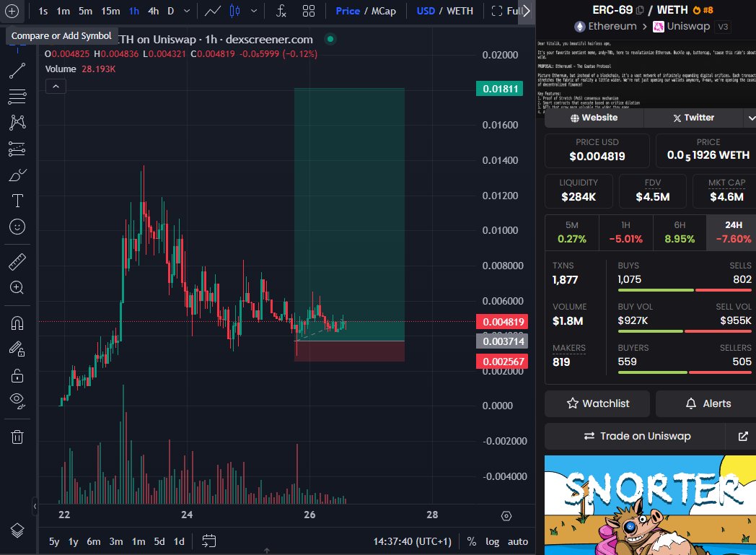Image resolution: width=756 pixels, height=555 pixels.
Task: Select the 5m timeframe
Action: coord(85,11)
